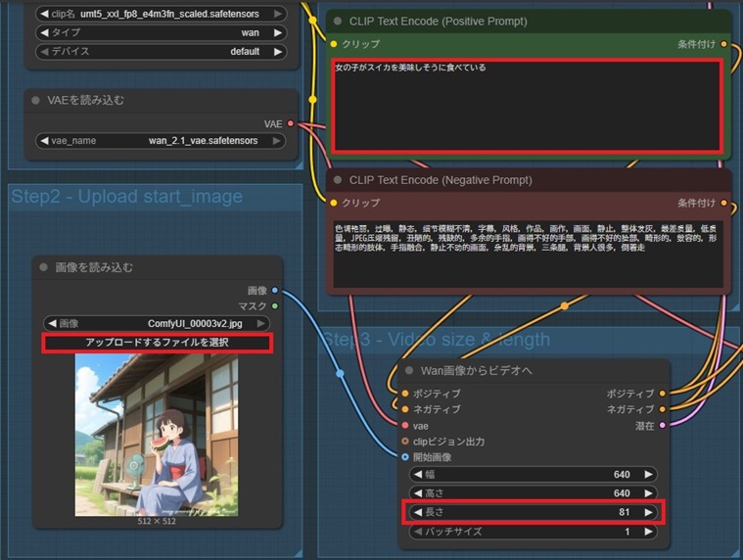This screenshot has height=560, width=743.
Task: Click the 潜在 output port on Wan node
Action: 664,425
